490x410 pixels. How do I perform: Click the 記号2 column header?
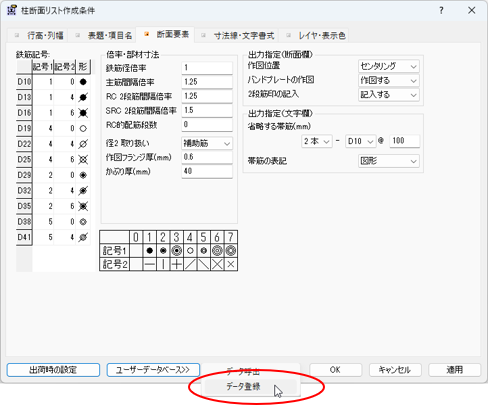point(65,67)
